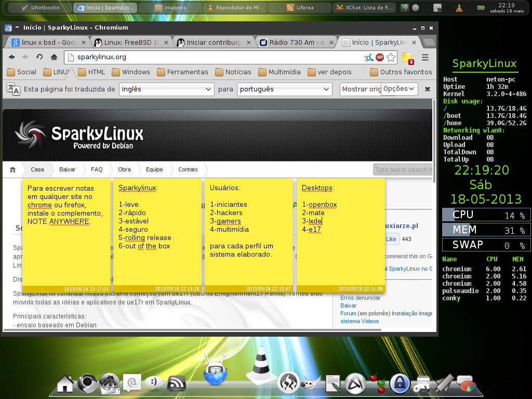Screen dimensions: 532x399
Task: Go to home page via house icon
Action: click(x=54, y=57)
